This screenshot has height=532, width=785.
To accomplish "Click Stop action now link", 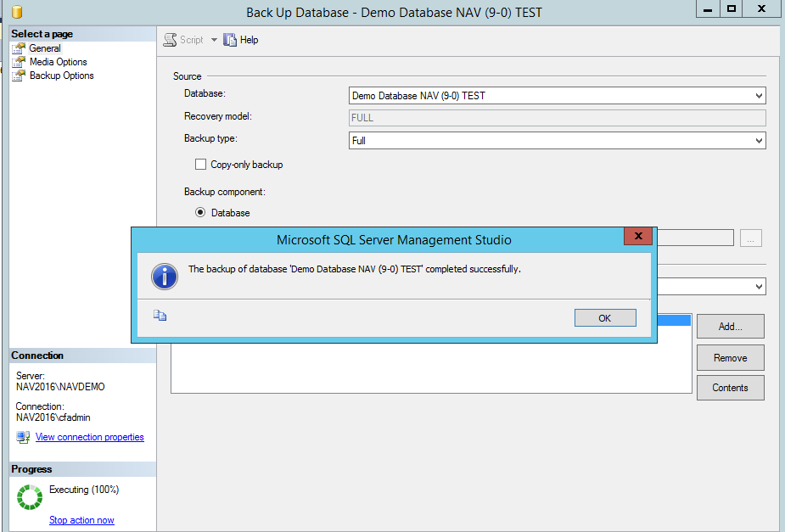I will coord(81,520).
